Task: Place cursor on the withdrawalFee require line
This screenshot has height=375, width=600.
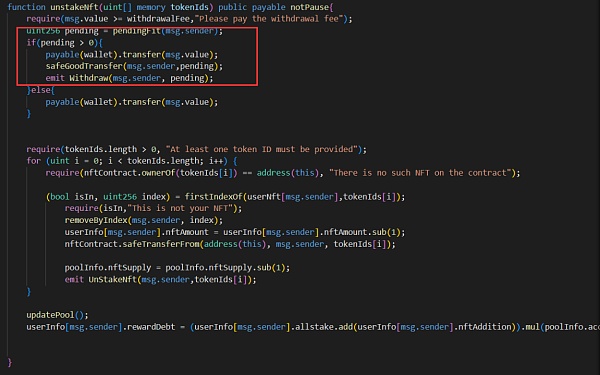Action: 189,19
